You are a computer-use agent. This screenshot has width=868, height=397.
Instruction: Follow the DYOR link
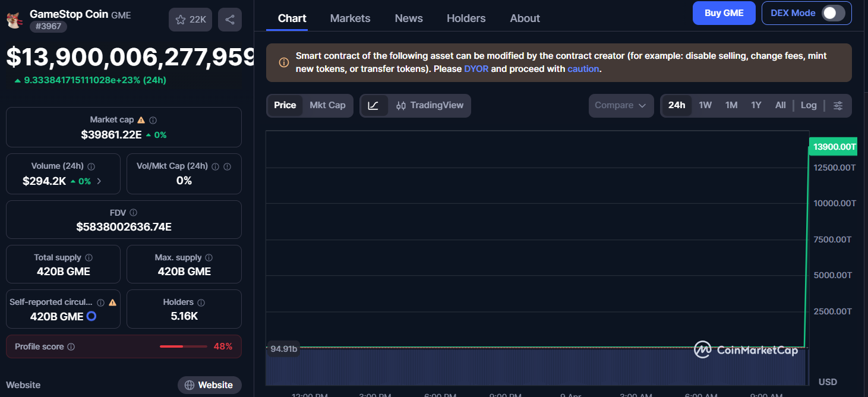click(476, 68)
